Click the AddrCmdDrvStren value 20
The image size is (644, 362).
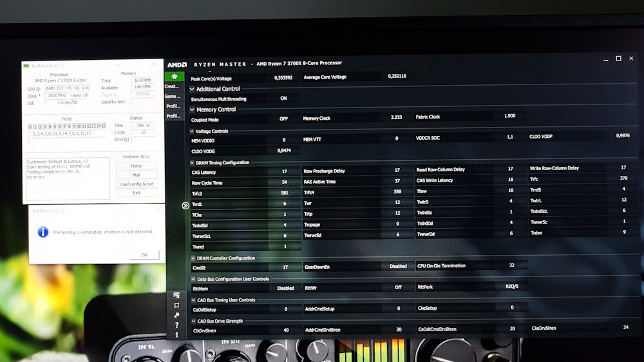399,330
